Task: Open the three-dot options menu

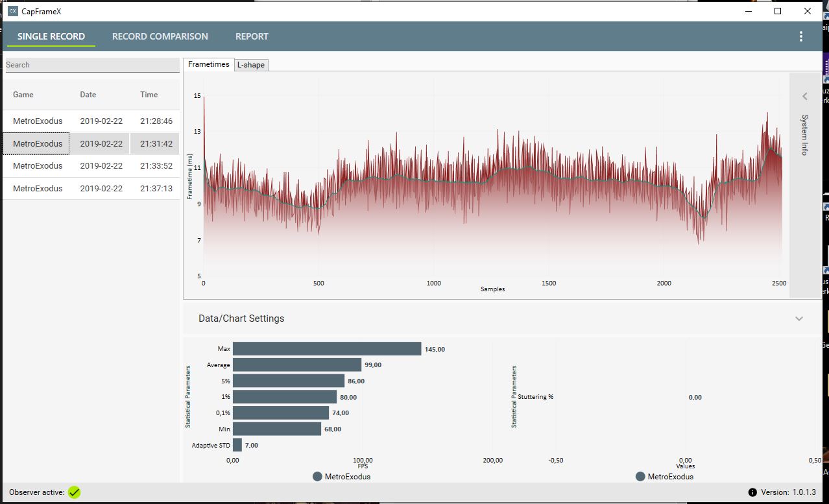Action: [801, 36]
